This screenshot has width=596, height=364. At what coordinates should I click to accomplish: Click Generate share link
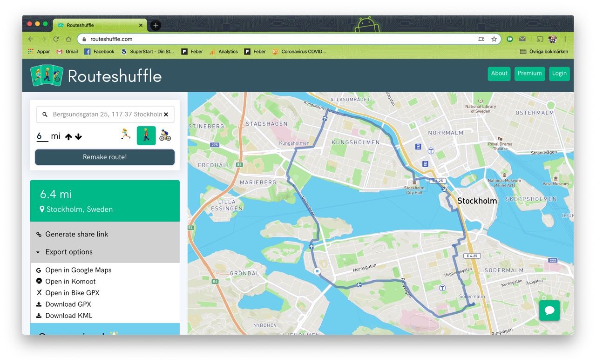(76, 234)
